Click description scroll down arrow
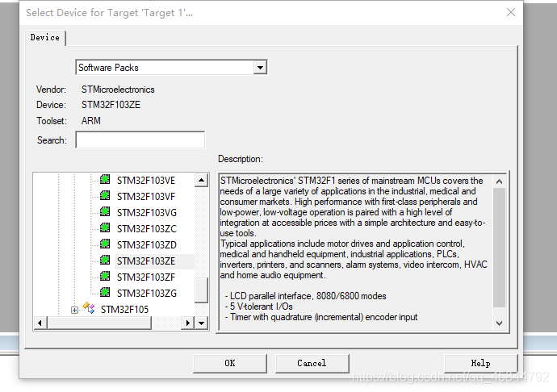Image resolution: width=557 pixels, height=392 pixels. point(499,323)
